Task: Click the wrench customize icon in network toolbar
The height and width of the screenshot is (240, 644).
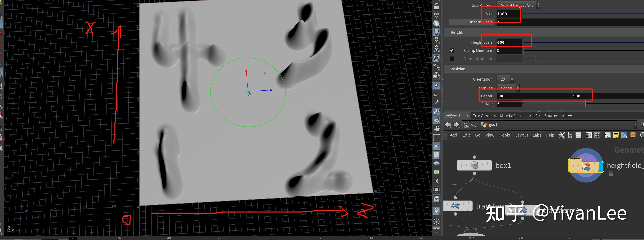Action: click(x=562, y=135)
